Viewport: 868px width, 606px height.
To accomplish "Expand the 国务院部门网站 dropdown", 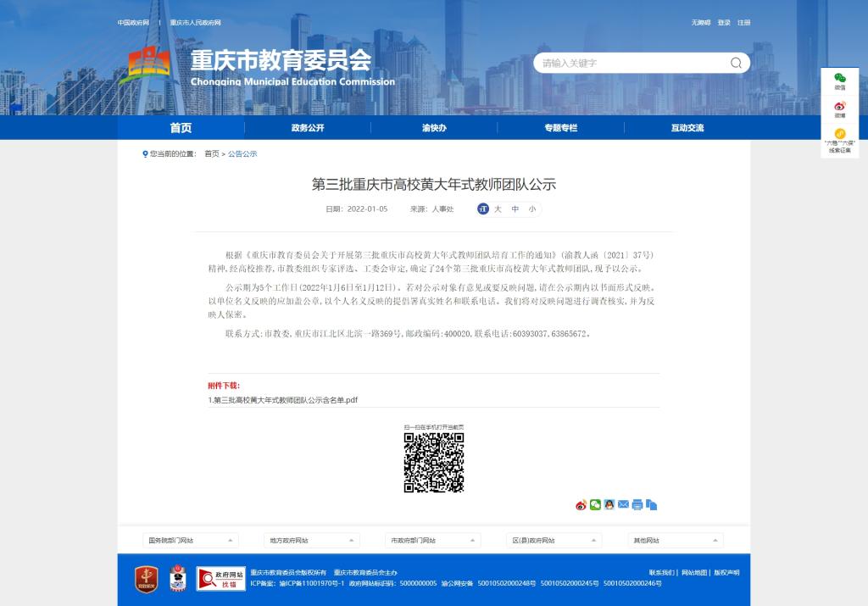I will pyautogui.click(x=190, y=540).
